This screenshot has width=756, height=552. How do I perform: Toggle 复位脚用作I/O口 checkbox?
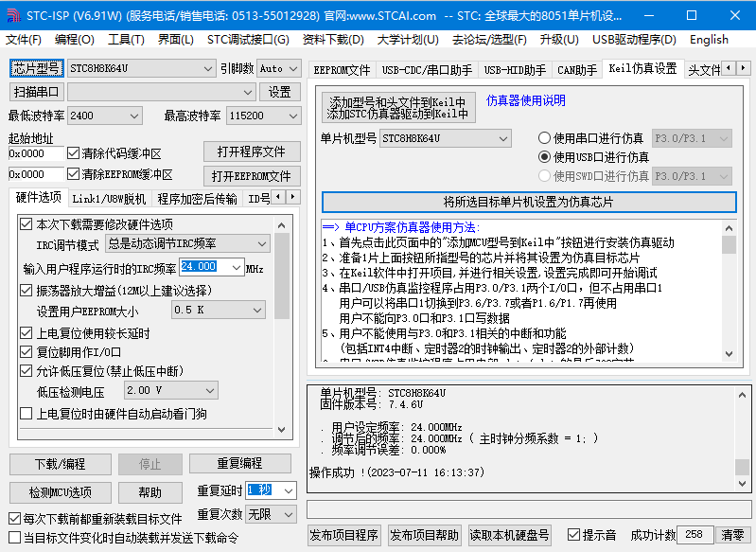click(x=26, y=352)
